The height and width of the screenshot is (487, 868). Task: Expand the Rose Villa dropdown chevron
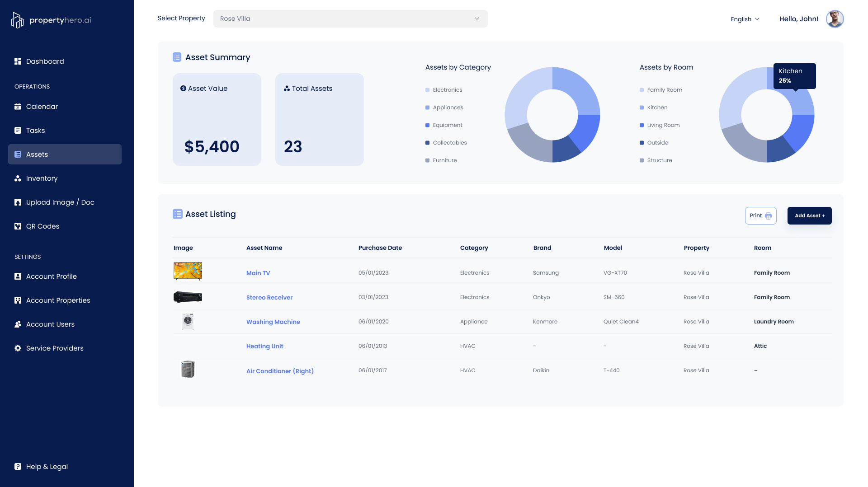476,19
